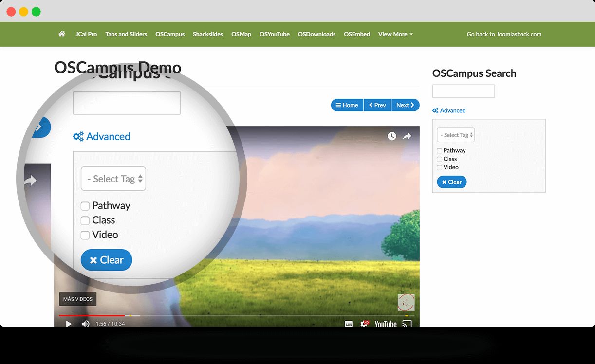Toggle the Advanced link in the right sidebar

(449, 110)
